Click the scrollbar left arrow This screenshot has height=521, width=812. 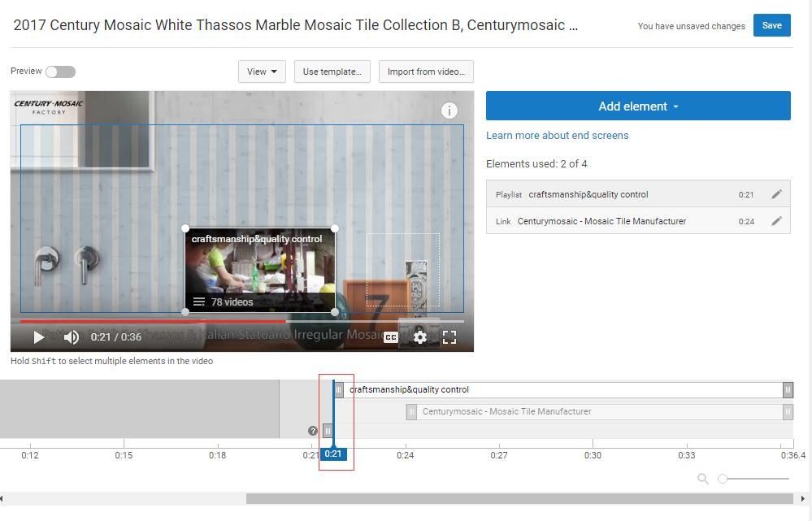click(2, 498)
